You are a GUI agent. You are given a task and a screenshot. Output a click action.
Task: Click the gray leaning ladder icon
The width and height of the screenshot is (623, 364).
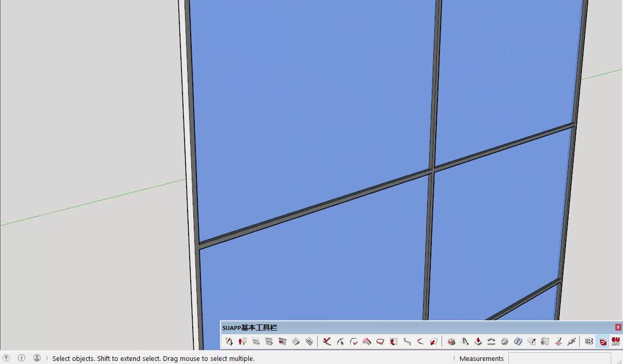465,341
